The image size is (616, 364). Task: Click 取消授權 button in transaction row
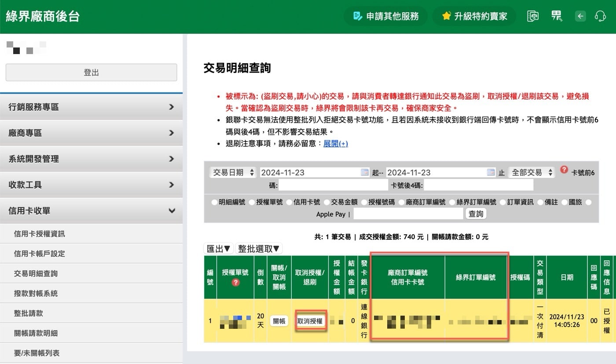click(310, 321)
